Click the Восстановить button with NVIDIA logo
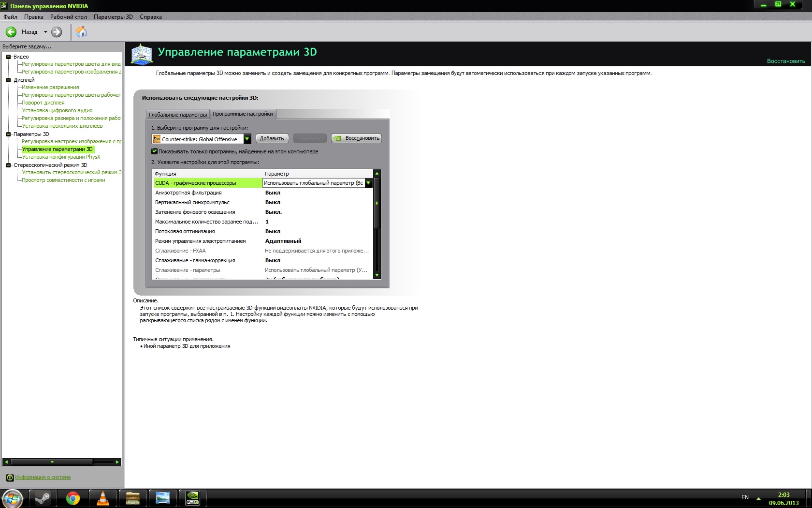 click(356, 138)
